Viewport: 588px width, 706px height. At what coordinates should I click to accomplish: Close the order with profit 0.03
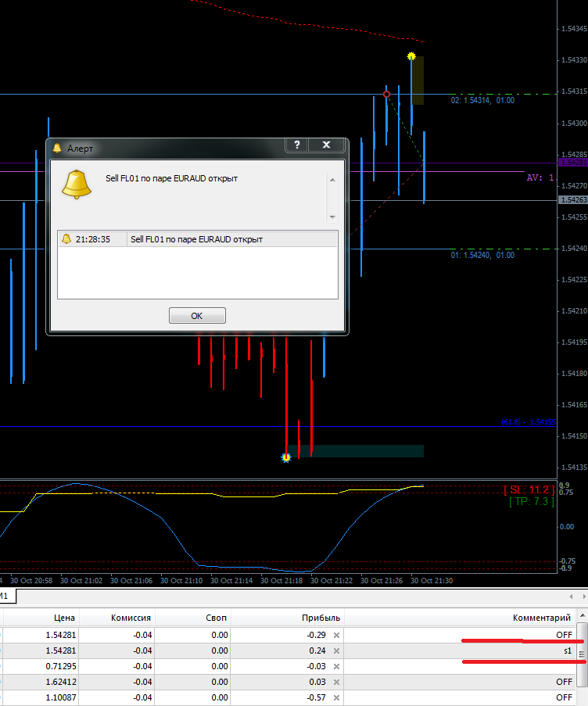click(336, 682)
